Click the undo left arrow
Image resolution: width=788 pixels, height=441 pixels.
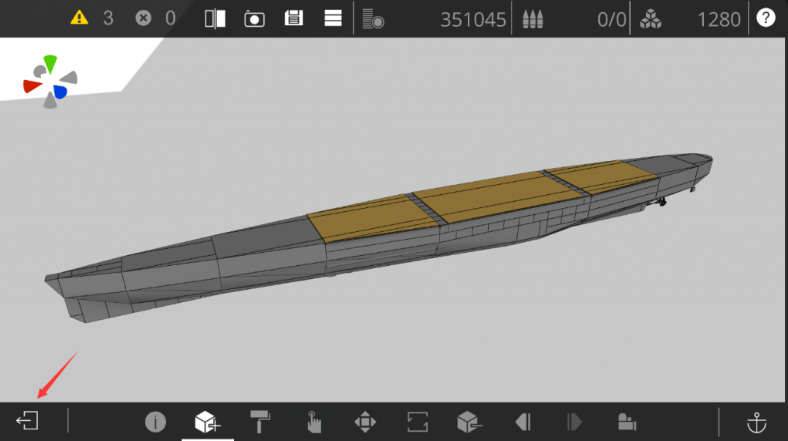pos(522,421)
